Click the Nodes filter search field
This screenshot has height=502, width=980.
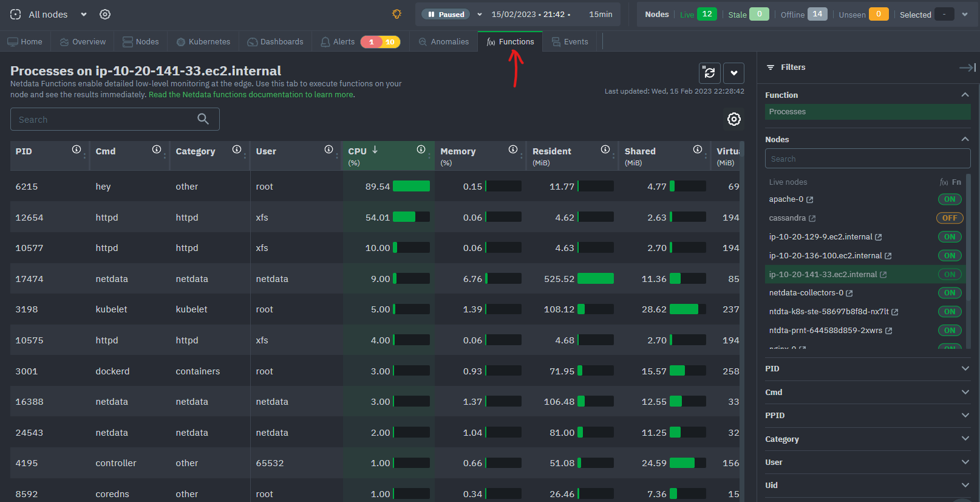(x=867, y=159)
